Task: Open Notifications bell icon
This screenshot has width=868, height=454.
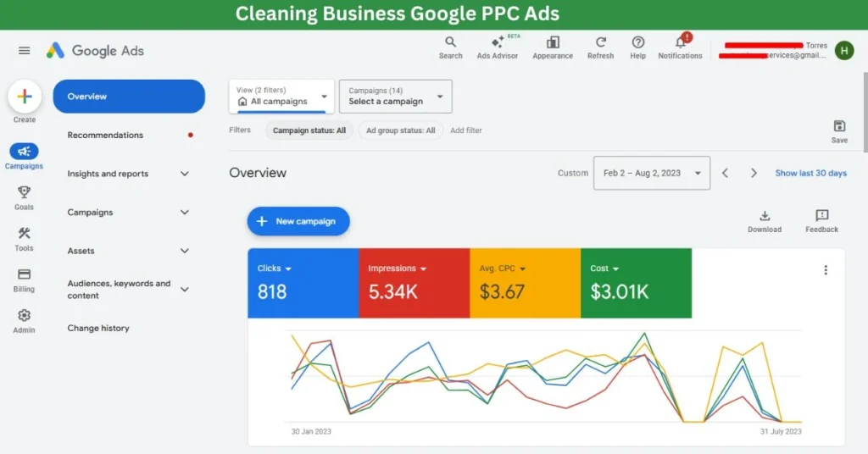Action: (x=680, y=47)
